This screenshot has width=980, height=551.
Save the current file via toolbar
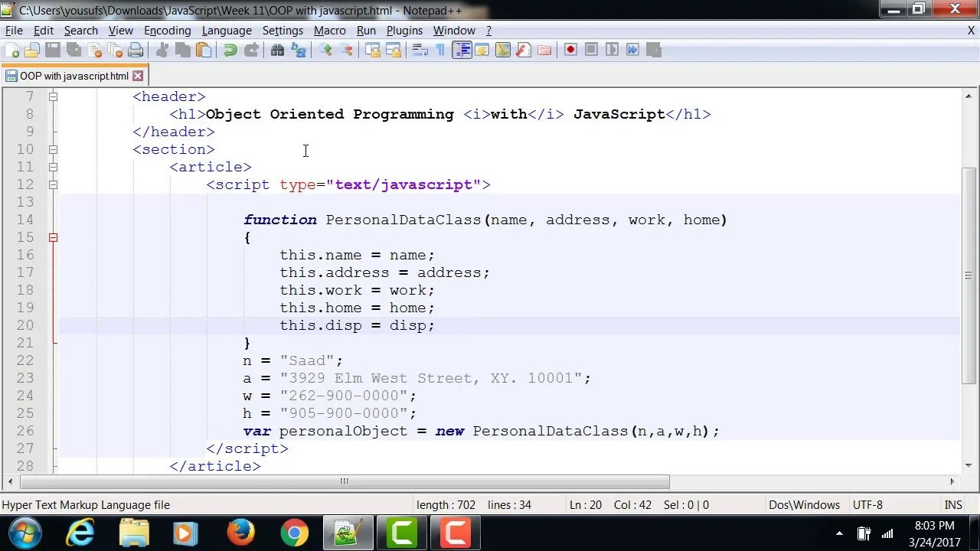coord(53,51)
